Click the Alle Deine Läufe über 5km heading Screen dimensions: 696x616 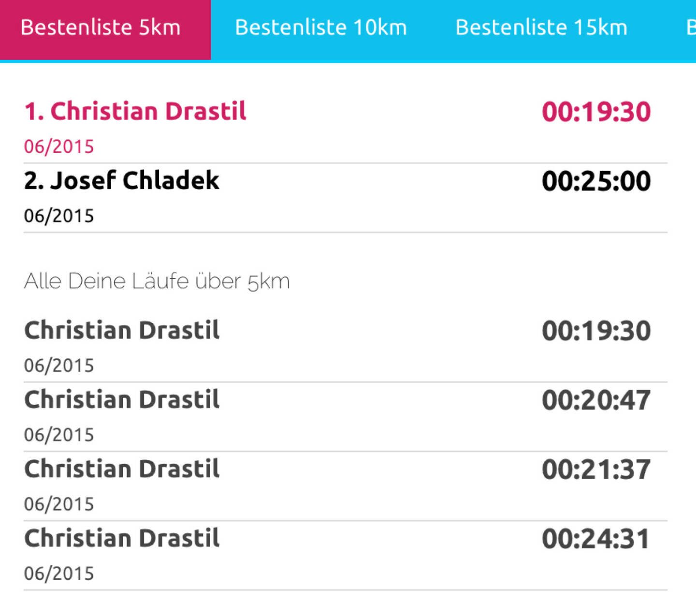pyautogui.click(x=157, y=281)
